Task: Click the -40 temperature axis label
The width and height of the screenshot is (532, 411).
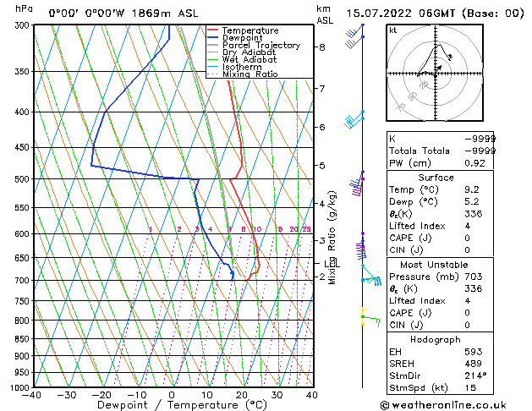Action: pyautogui.click(x=31, y=395)
